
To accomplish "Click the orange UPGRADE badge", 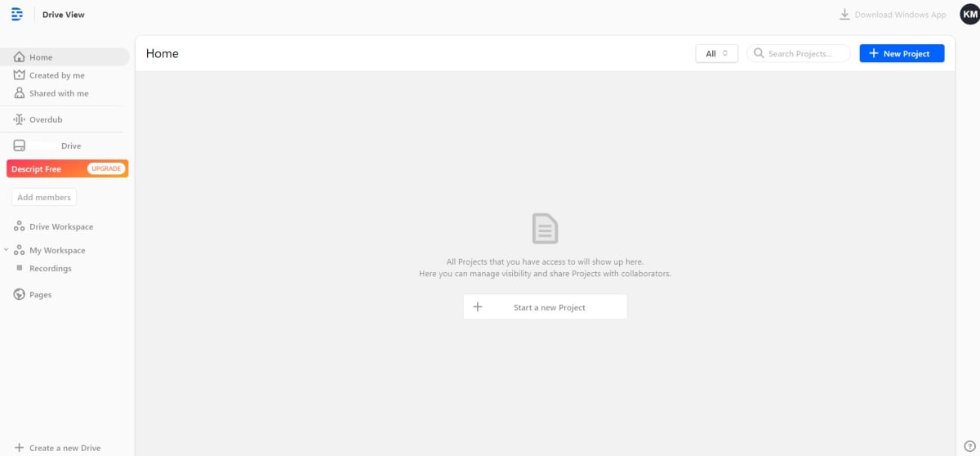I will click(x=106, y=168).
